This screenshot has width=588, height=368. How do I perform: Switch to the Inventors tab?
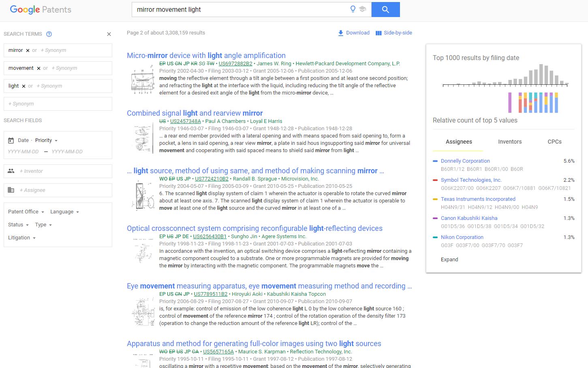click(510, 142)
